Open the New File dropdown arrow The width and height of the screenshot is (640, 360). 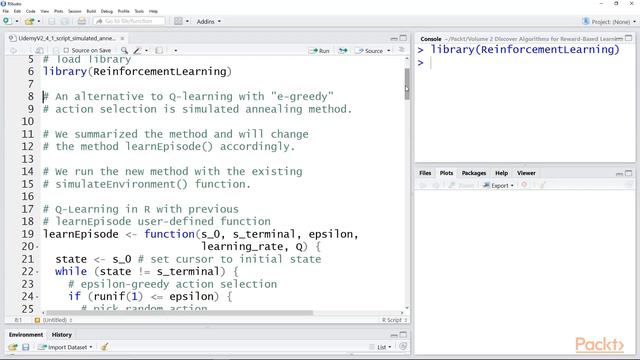pos(17,21)
